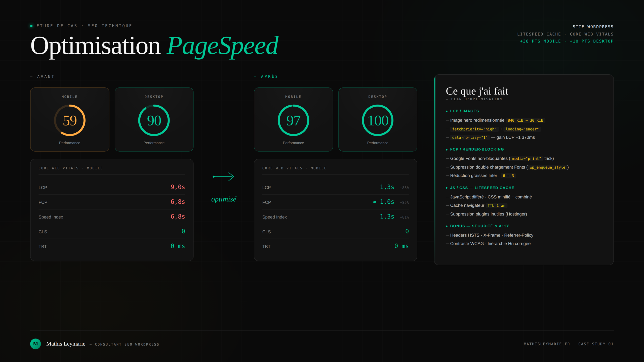Click the '6 → 3' code tag
This screenshot has width=644, height=362.
point(508,176)
